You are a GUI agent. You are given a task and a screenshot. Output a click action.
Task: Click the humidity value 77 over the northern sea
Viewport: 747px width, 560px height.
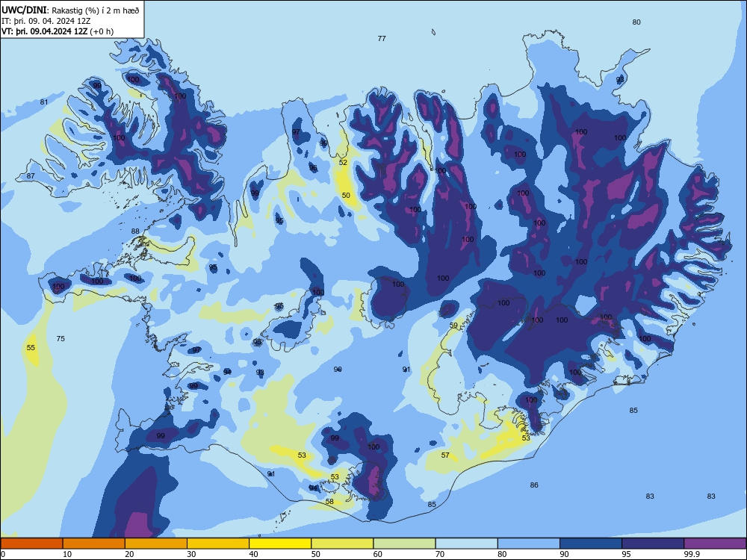click(x=382, y=39)
